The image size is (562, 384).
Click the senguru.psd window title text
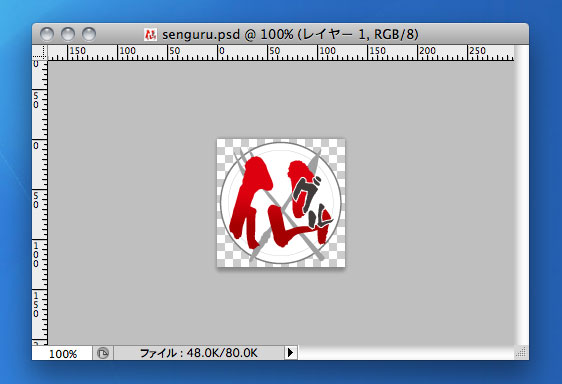(x=290, y=34)
